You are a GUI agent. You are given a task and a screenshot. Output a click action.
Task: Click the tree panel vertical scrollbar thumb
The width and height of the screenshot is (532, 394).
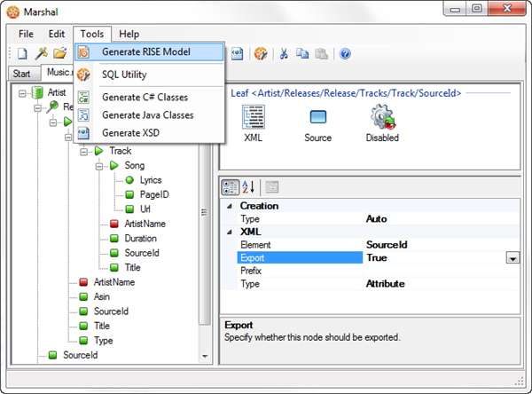[205, 234]
